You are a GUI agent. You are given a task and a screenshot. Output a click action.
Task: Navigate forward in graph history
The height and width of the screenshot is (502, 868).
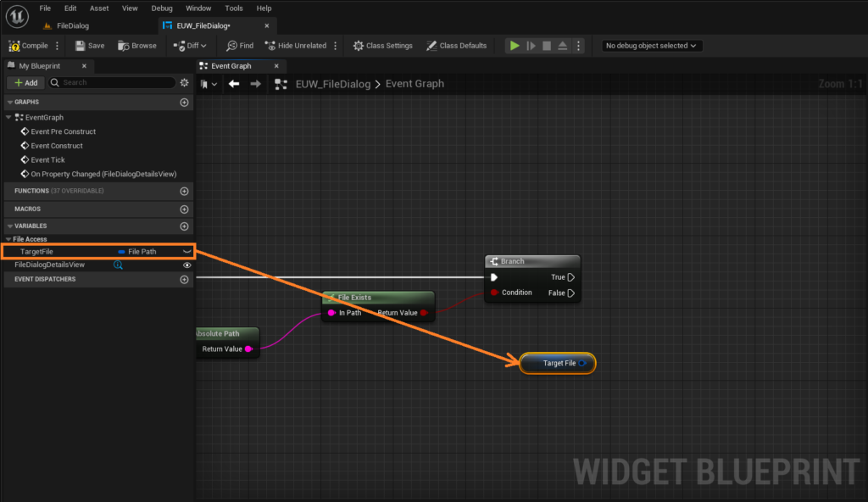point(255,84)
